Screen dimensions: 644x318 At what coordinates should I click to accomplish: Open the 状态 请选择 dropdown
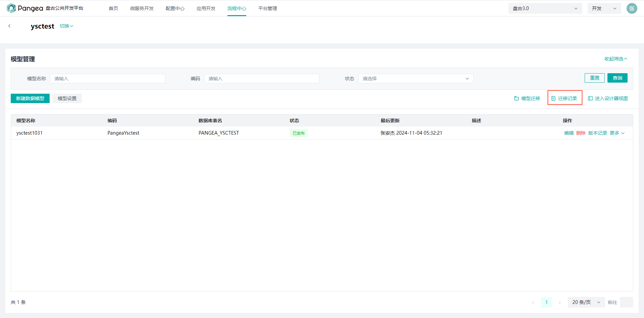(x=416, y=79)
